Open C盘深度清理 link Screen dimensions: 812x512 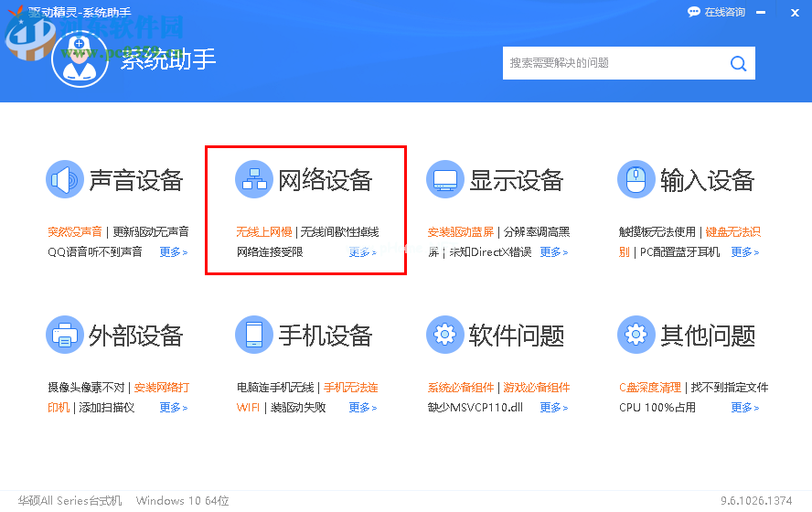[650, 388]
